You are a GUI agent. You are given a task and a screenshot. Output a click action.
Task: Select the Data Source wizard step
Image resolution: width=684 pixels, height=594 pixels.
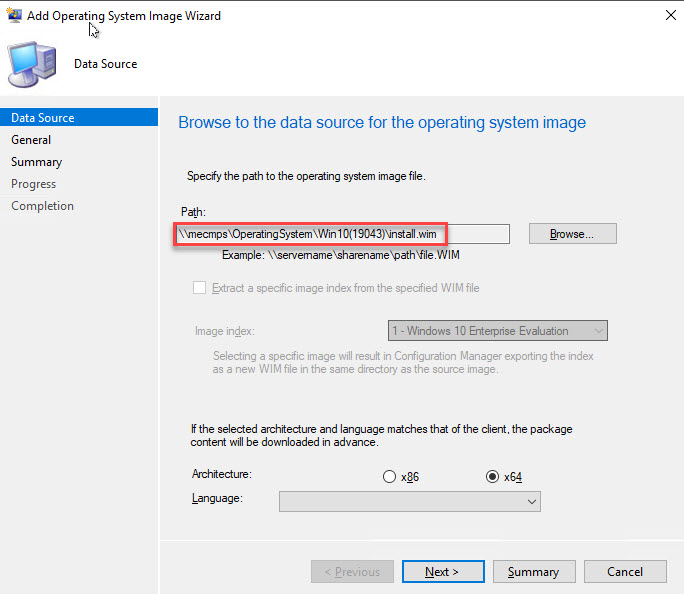(x=43, y=118)
